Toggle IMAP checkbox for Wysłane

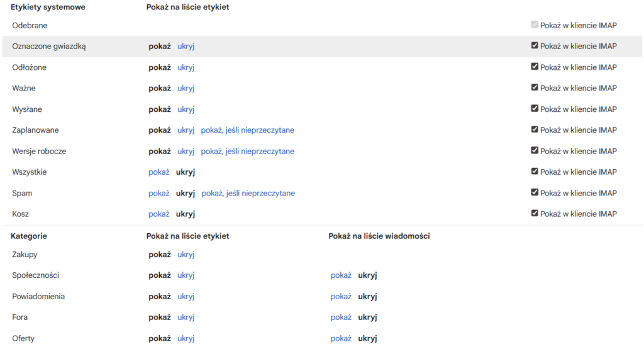click(x=535, y=108)
